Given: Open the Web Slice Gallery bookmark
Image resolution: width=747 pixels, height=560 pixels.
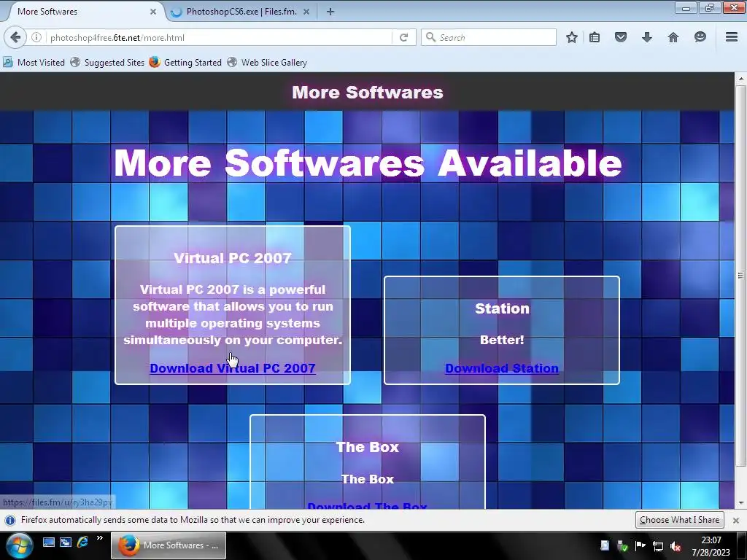Looking at the screenshot, I should [267, 63].
